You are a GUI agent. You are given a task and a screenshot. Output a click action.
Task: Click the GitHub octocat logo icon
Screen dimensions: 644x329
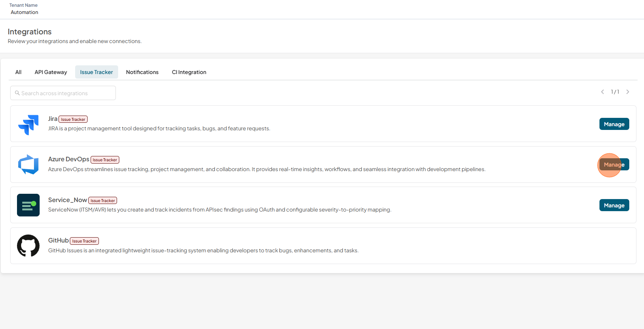28,246
